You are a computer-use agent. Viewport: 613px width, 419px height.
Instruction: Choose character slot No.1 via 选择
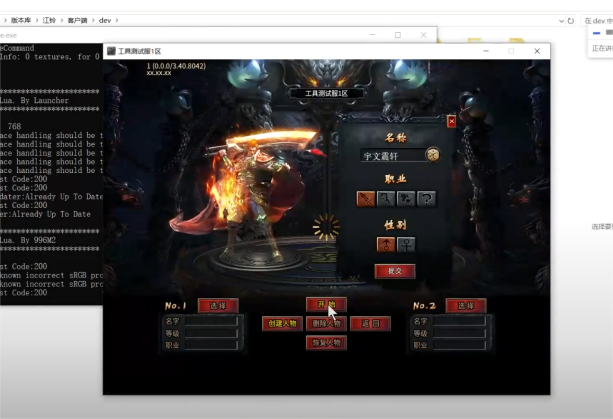(217, 305)
